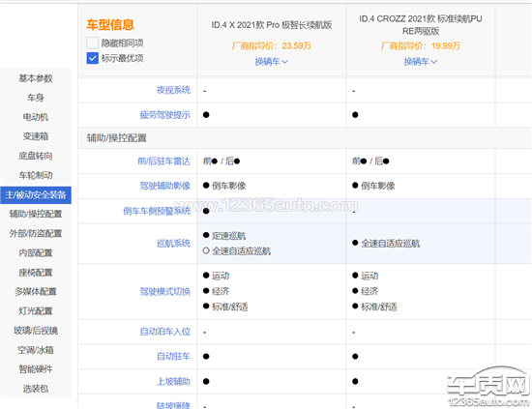Jump to 变速箱 section
The image size is (532, 409).
(36, 136)
